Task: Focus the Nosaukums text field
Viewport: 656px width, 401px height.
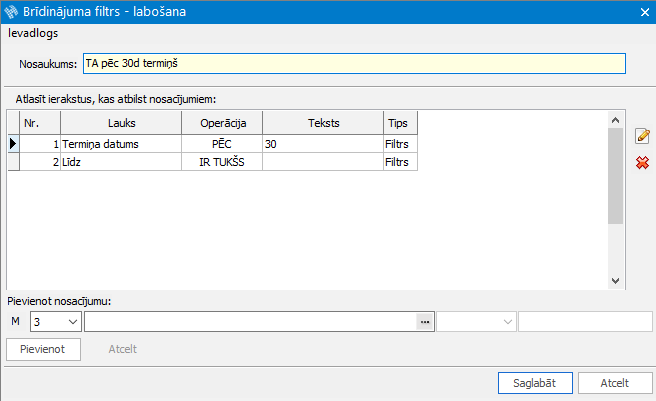Action: tap(353, 64)
